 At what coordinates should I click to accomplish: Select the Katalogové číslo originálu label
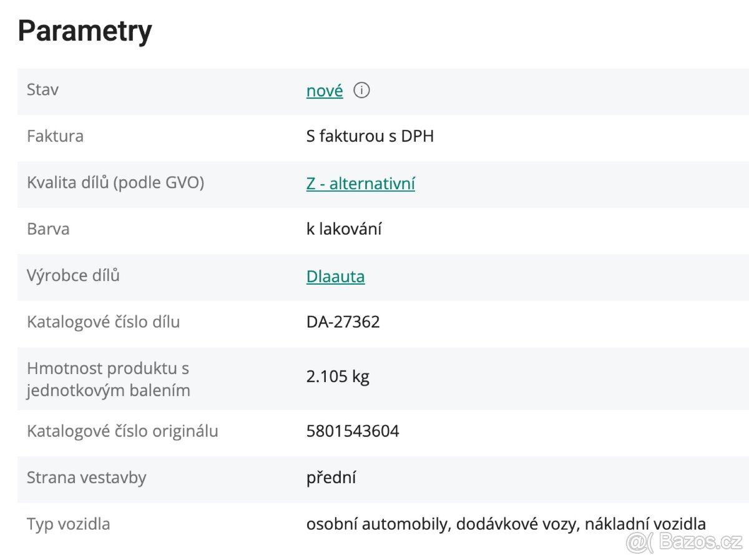[x=122, y=431]
